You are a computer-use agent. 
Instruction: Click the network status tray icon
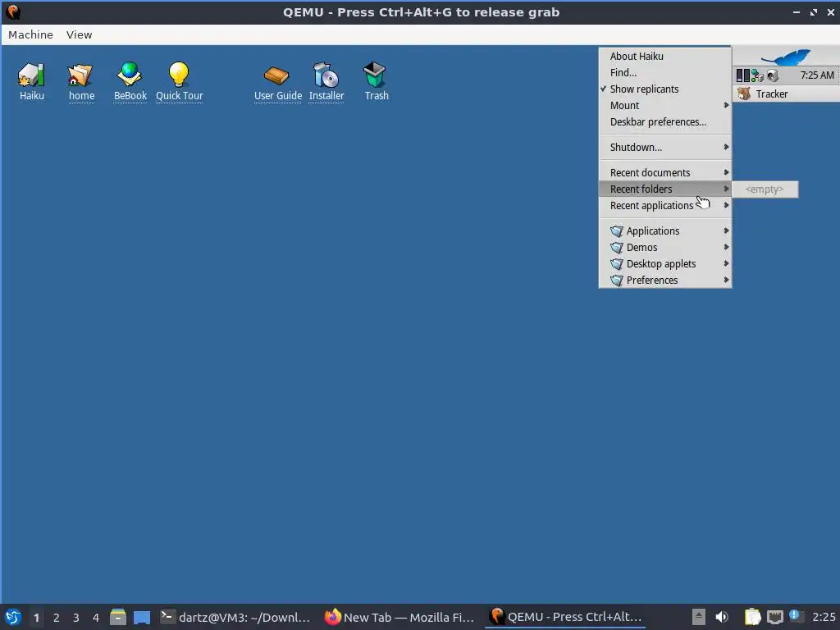coord(757,75)
